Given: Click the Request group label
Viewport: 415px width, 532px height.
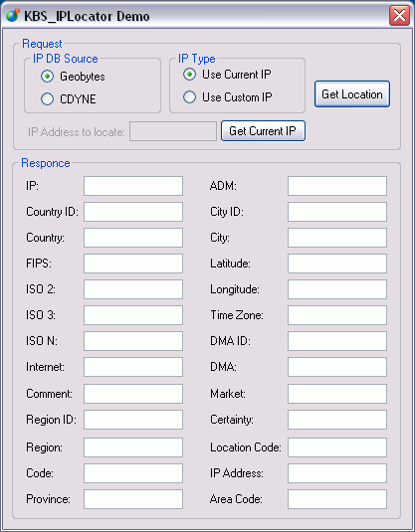Looking at the screenshot, I should tap(42, 44).
